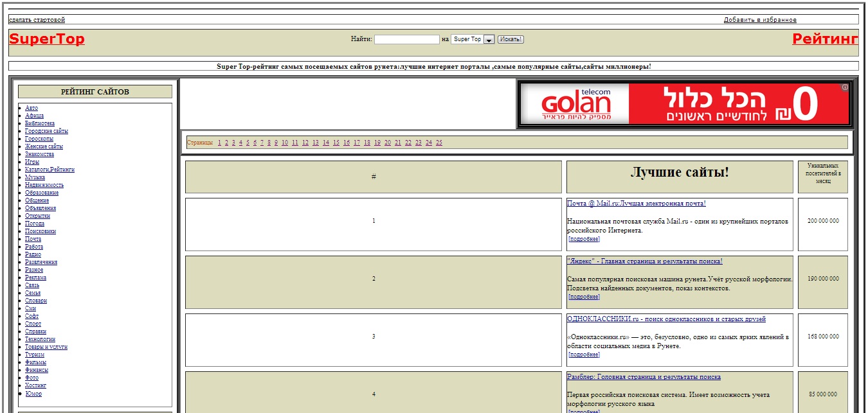Open the Библиотека category
Image resolution: width=868 pixels, height=413 pixels.
pos(40,123)
